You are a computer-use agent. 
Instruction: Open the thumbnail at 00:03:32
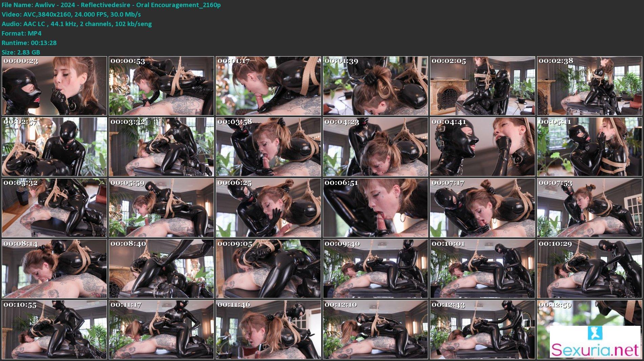(x=161, y=147)
